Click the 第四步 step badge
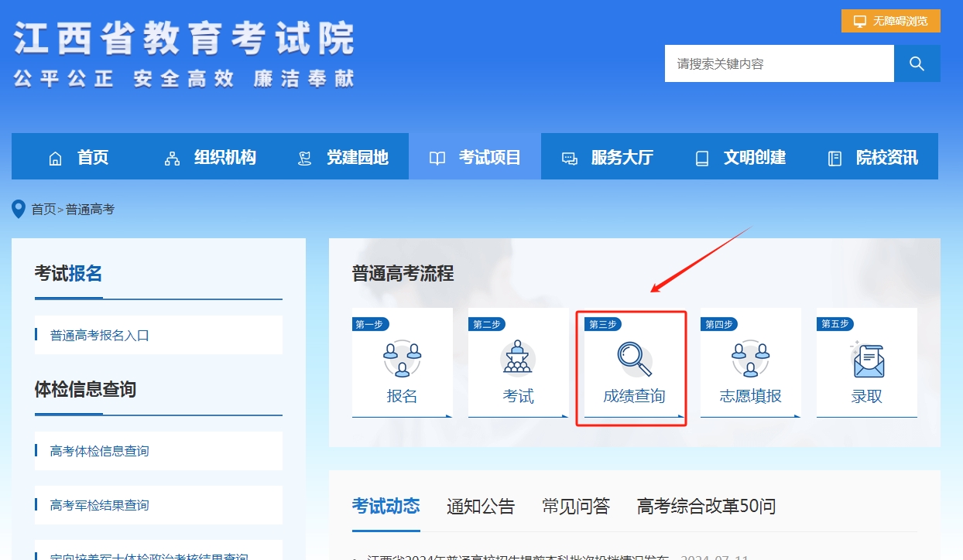963x560 pixels. pyautogui.click(x=718, y=324)
